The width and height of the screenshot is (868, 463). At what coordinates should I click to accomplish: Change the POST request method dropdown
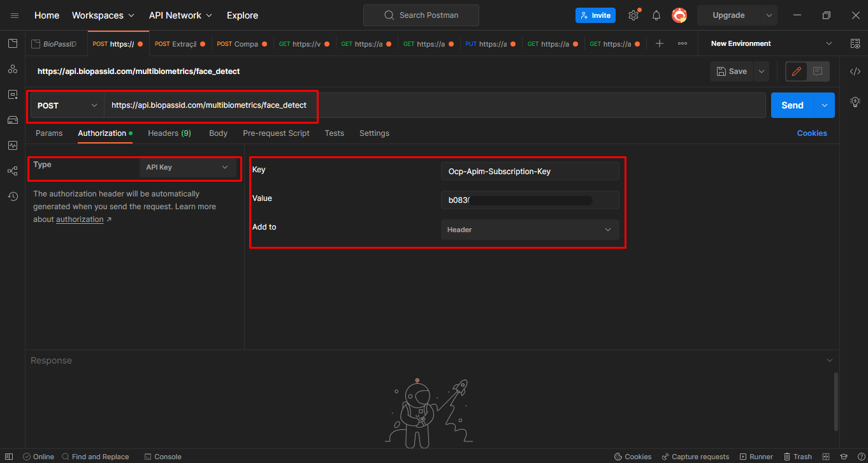tap(68, 105)
